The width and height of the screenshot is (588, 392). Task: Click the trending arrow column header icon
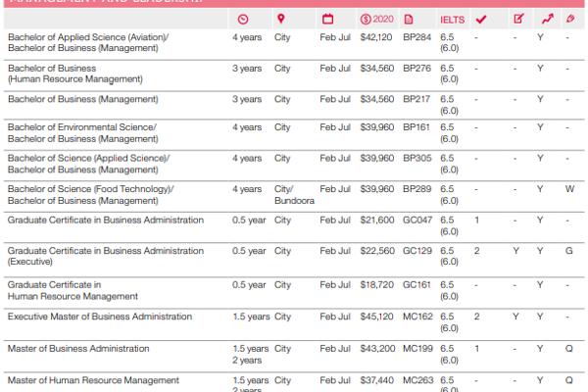coord(546,19)
